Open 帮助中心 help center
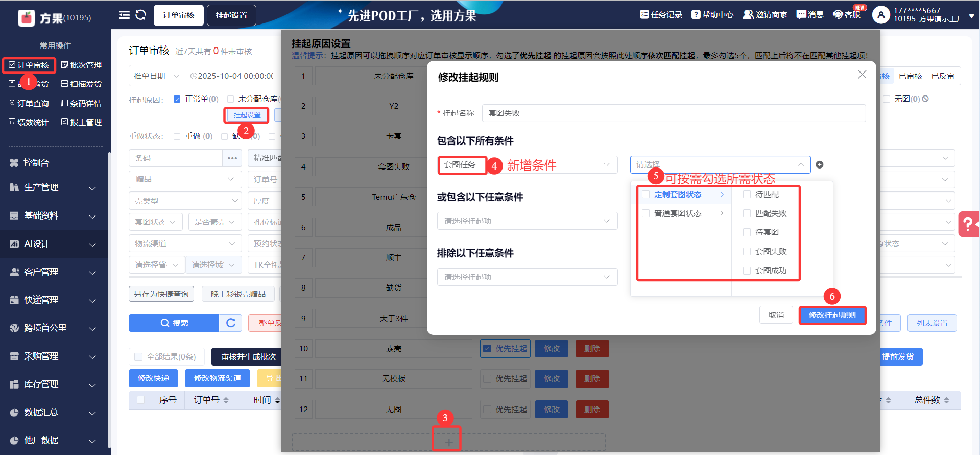Screen dimensions: 980x455 [712, 15]
